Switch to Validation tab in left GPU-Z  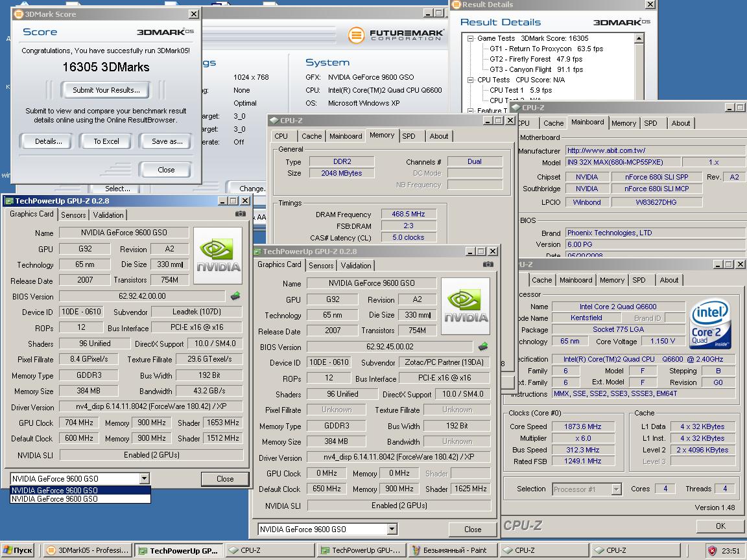click(108, 215)
